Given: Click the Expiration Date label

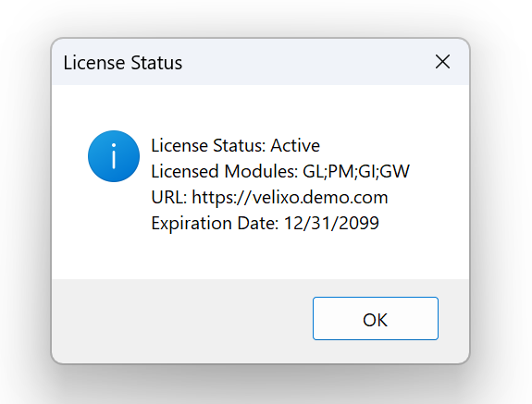Looking at the screenshot, I should point(215,223).
